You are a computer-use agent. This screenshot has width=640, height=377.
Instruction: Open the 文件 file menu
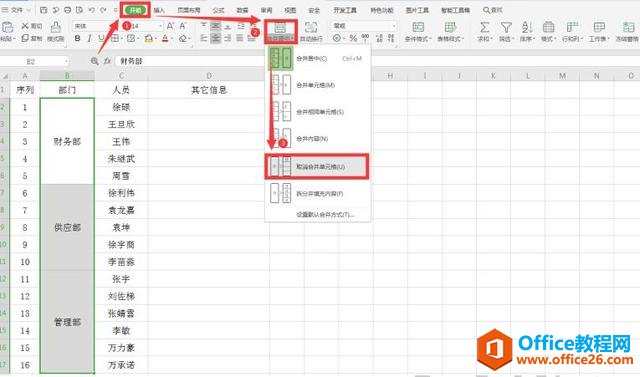[x=16, y=10]
